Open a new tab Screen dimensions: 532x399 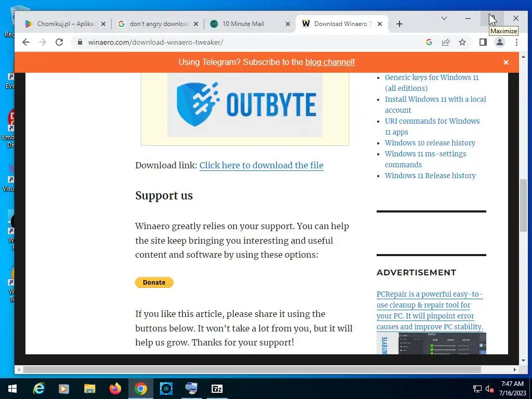[x=400, y=24]
